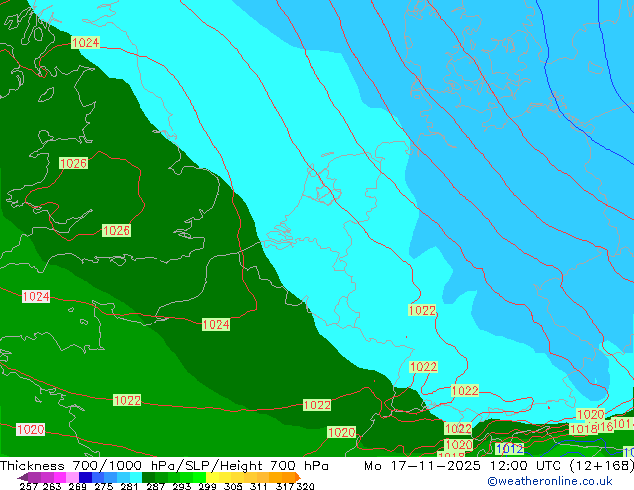Click the legend value 287
The width and height of the screenshot is (634, 490).
[155, 486]
